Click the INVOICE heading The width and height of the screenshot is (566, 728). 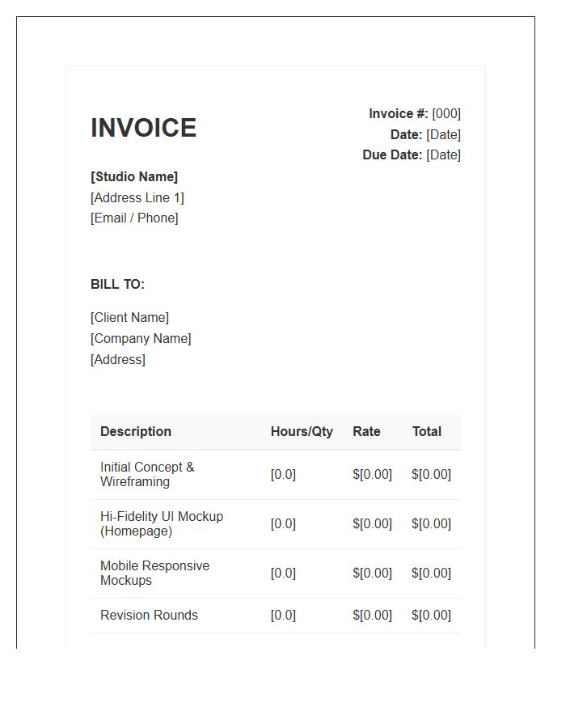point(143,128)
